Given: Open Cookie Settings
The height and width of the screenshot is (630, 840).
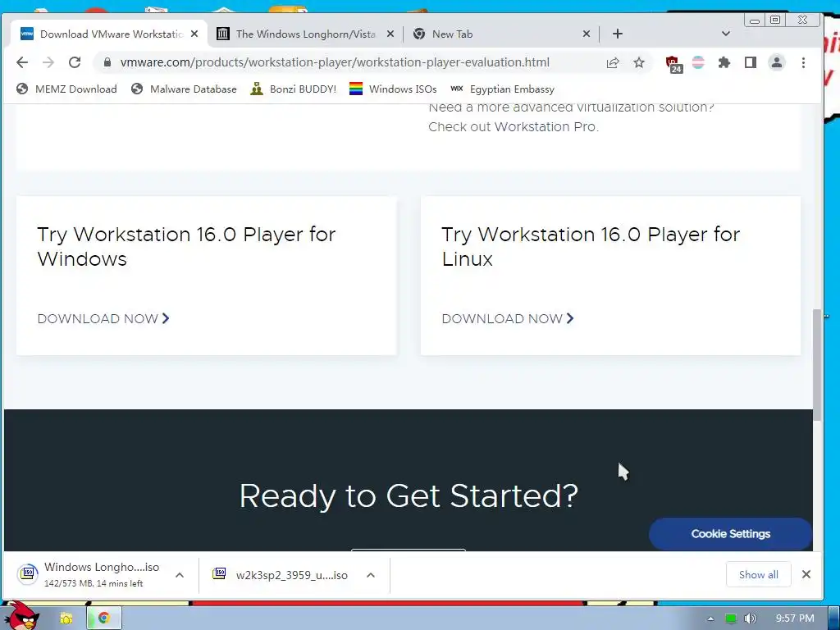Looking at the screenshot, I should (x=731, y=533).
